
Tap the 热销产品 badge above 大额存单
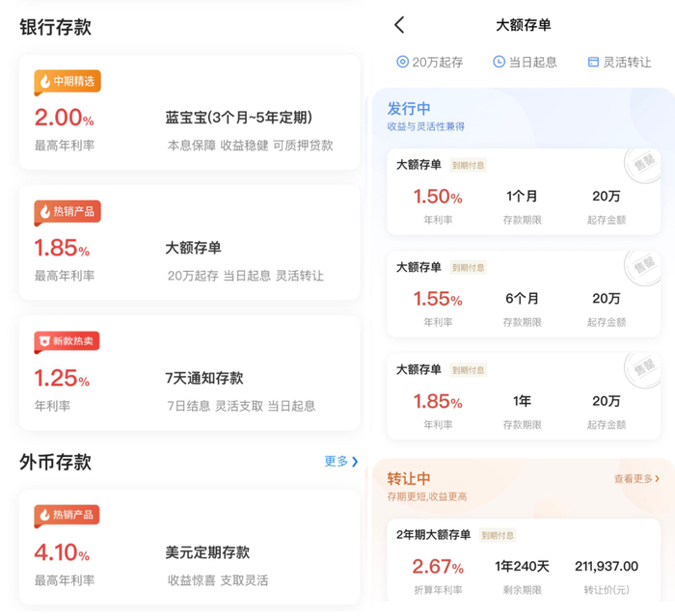pos(67,211)
